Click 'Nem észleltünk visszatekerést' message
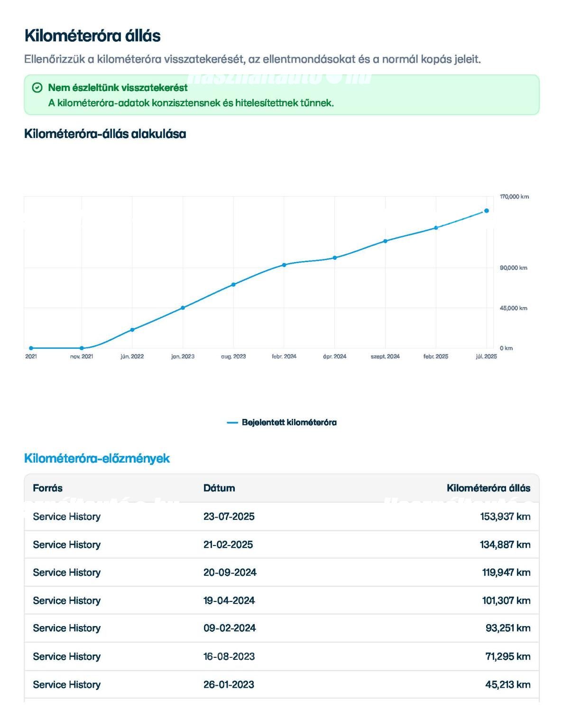 118,88
